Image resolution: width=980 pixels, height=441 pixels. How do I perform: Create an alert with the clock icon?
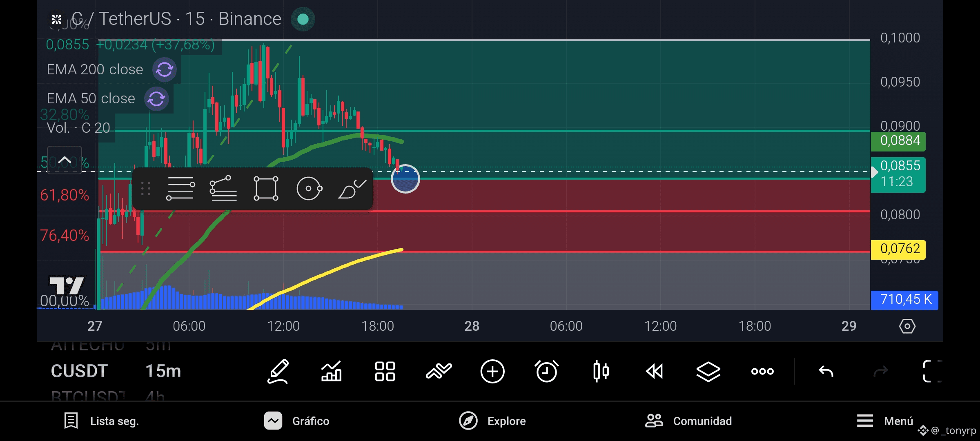[547, 372]
